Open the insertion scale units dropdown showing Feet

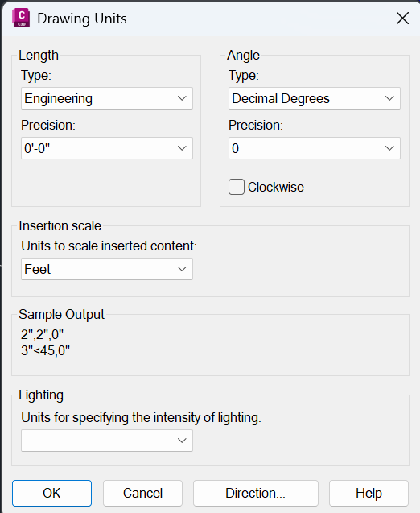pyautogui.click(x=107, y=269)
